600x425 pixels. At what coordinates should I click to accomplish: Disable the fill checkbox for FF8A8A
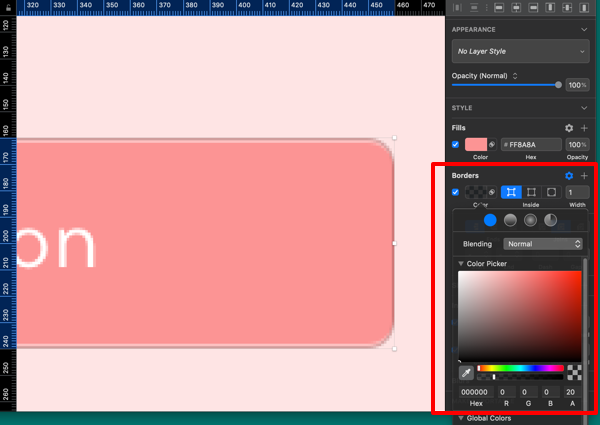click(x=455, y=145)
